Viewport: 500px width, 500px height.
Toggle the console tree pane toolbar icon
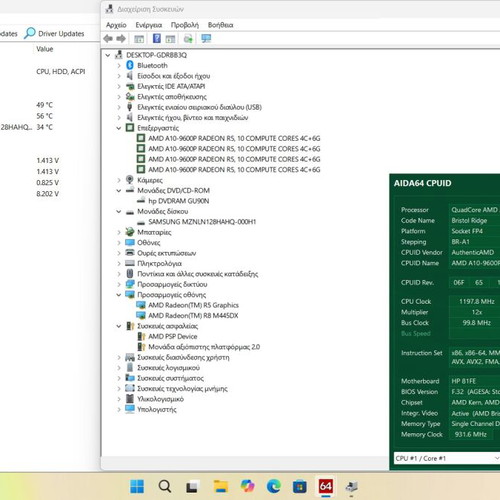pyautogui.click(x=139, y=39)
